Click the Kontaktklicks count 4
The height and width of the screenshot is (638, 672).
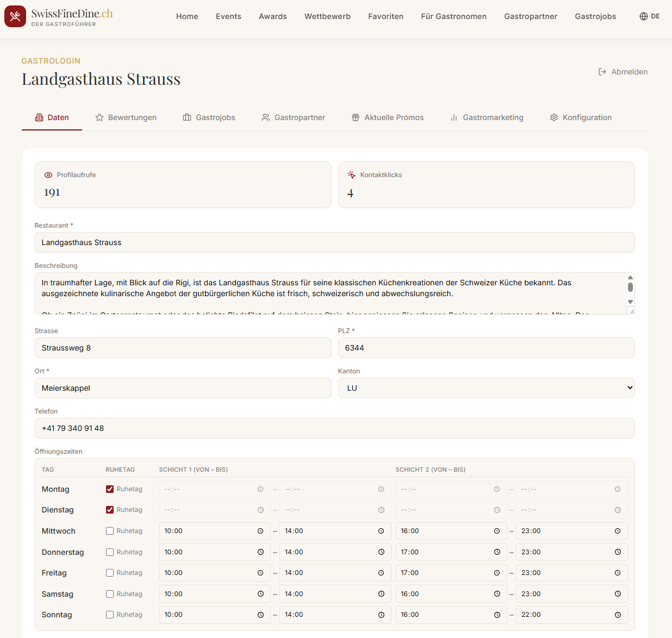[350, 193]
